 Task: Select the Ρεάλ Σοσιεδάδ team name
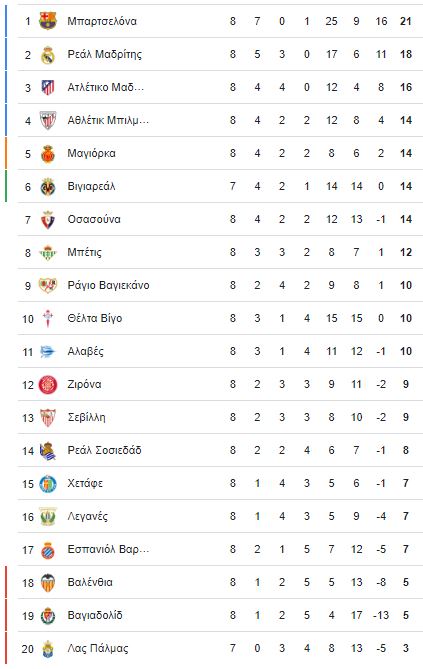point(104,450)
